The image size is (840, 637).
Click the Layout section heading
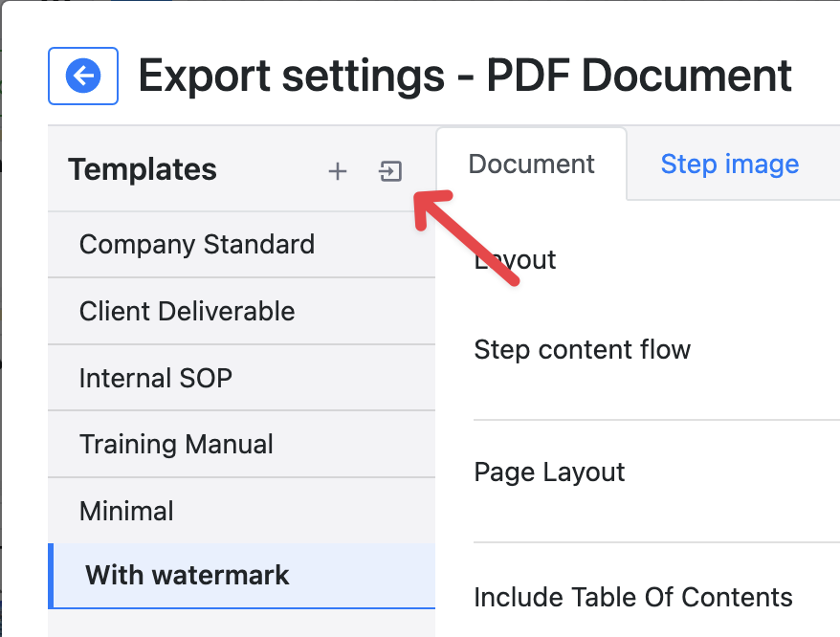tap(517, 260)
